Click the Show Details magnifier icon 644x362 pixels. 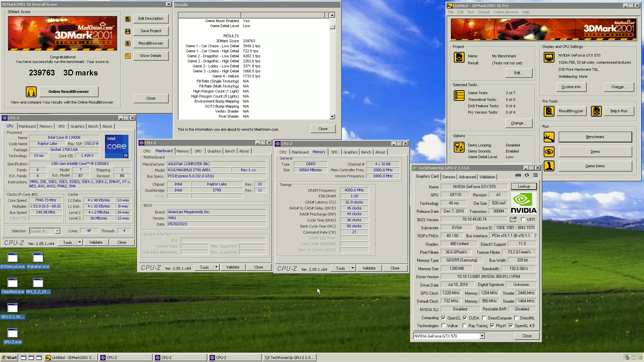[x=128, y=56]
